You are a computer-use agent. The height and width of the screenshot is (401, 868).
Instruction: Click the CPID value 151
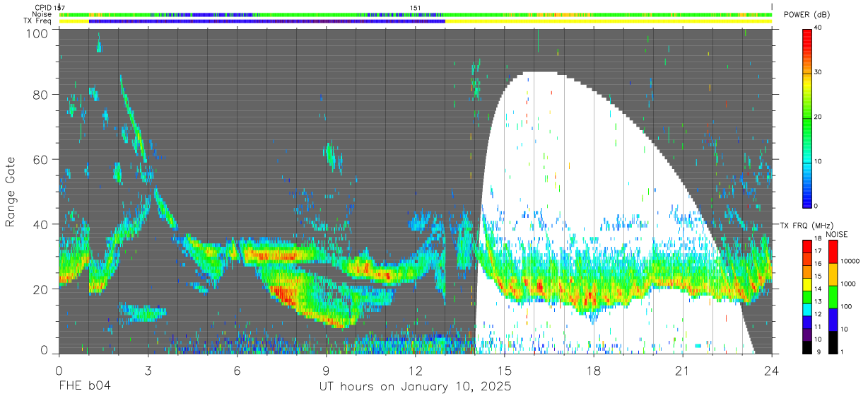(x=416, y=8)
